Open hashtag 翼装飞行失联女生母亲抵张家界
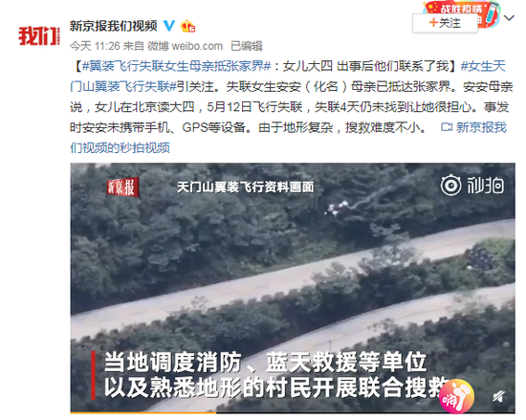Viewport: 526px width, 420px height. point(176,66)
